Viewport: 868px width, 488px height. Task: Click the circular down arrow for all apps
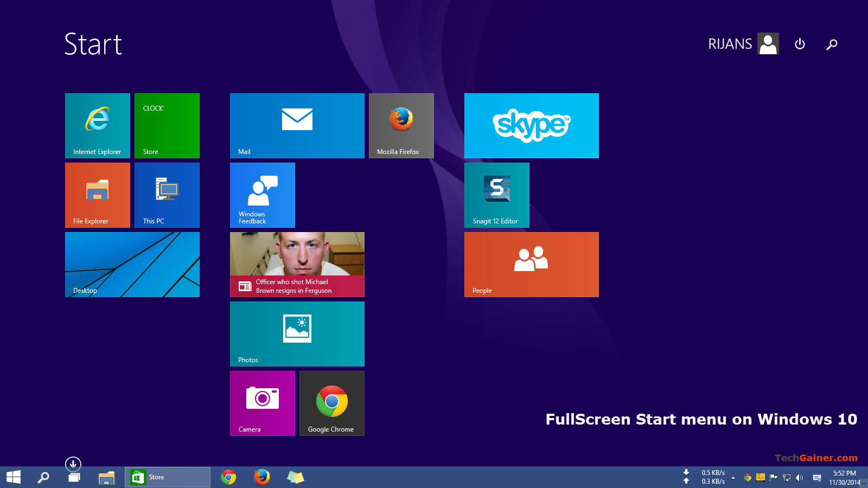(x=73, y=464)
